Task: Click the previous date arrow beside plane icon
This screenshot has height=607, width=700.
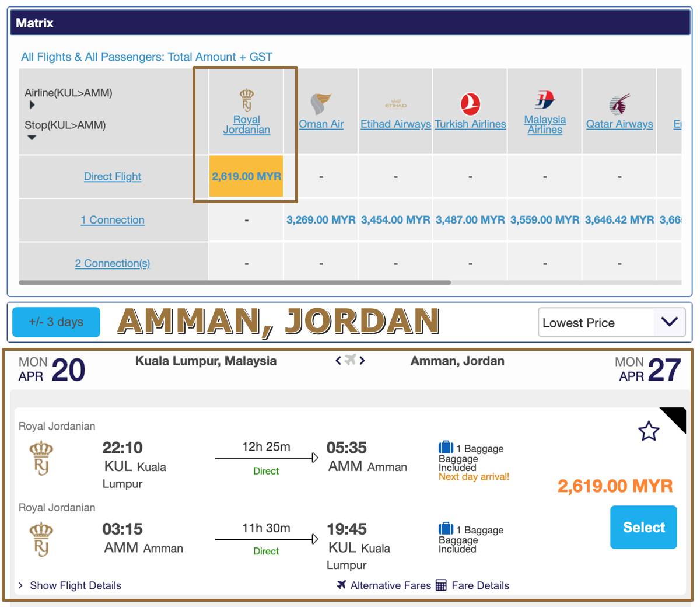Action: coord(338,361)
